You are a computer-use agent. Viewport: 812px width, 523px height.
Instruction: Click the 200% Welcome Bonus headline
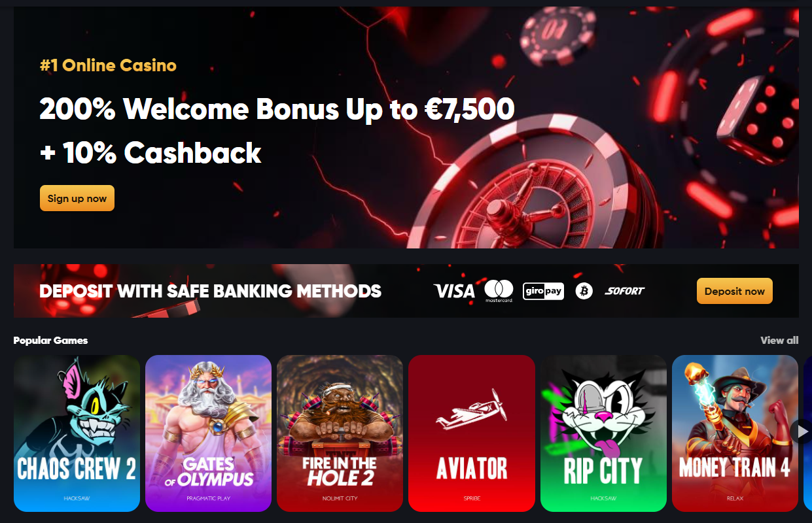pyautogui.click(x=277, y=109)
